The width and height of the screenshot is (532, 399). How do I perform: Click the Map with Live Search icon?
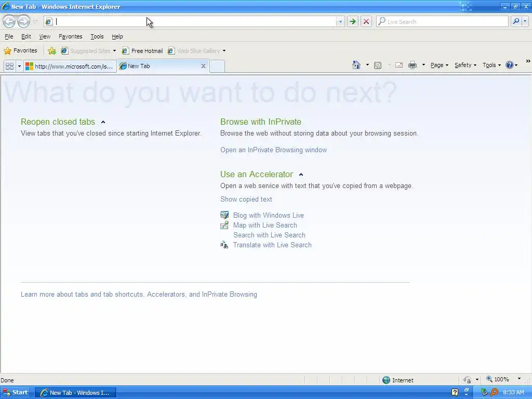(x=224, y=225)
